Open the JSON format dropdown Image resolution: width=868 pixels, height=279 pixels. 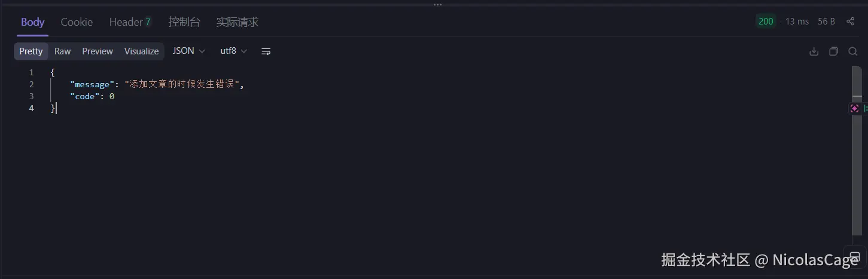coord(189,51)
